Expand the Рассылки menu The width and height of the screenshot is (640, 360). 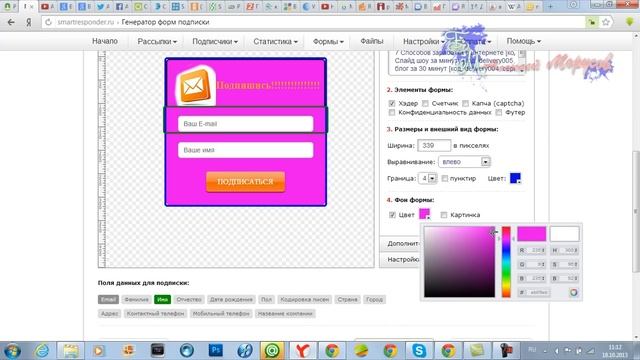click(157, 41)
